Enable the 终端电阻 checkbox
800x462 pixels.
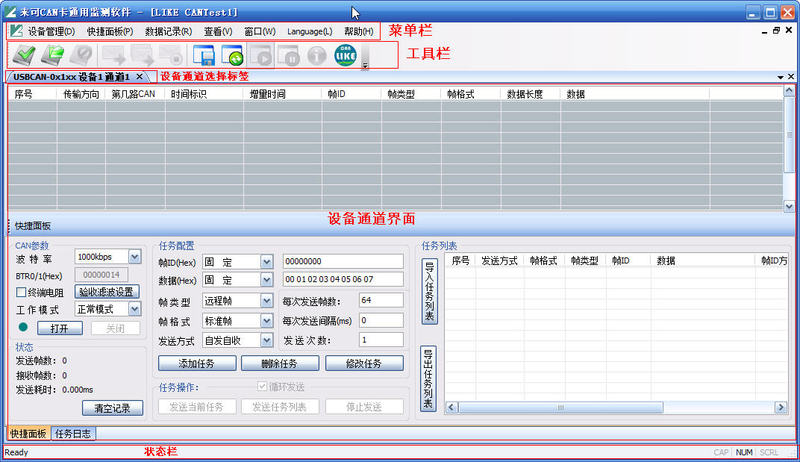coord(21,293)
